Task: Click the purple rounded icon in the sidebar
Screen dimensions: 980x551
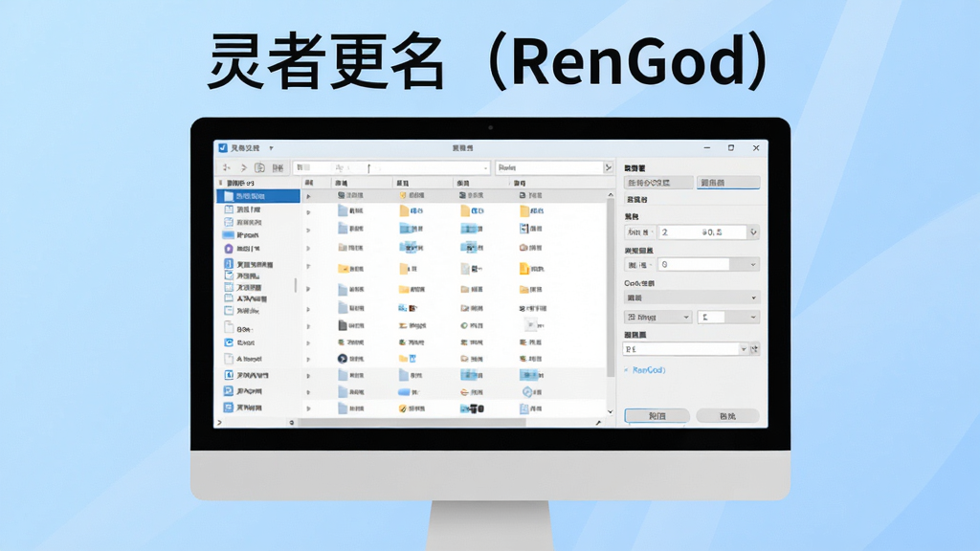Action: [229, 249]
